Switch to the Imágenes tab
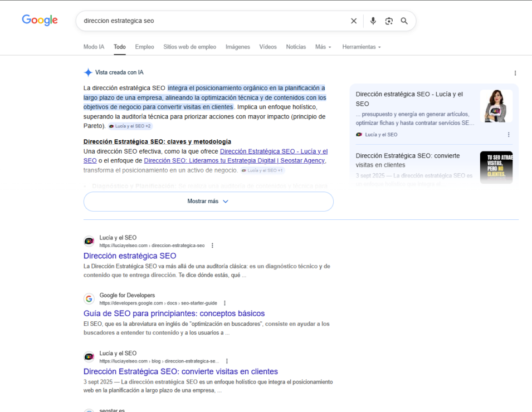The height and width of the screenshot is (412, 532). click(238, 47)
